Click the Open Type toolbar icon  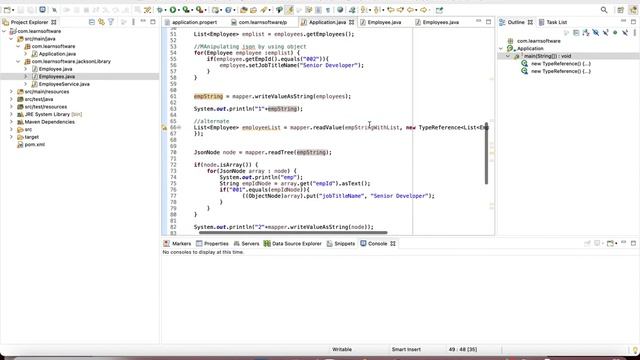243,10
